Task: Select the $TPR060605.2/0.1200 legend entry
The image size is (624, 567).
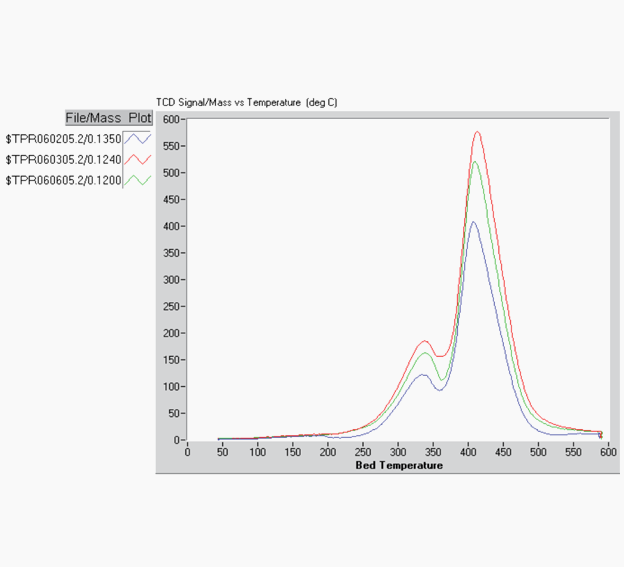Action: (63, 180)
